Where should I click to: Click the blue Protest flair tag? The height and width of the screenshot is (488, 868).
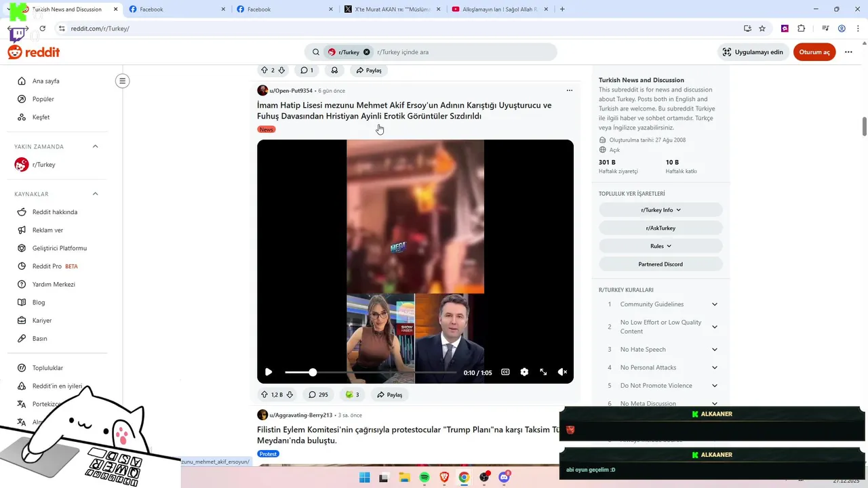(x=268, y=454)
